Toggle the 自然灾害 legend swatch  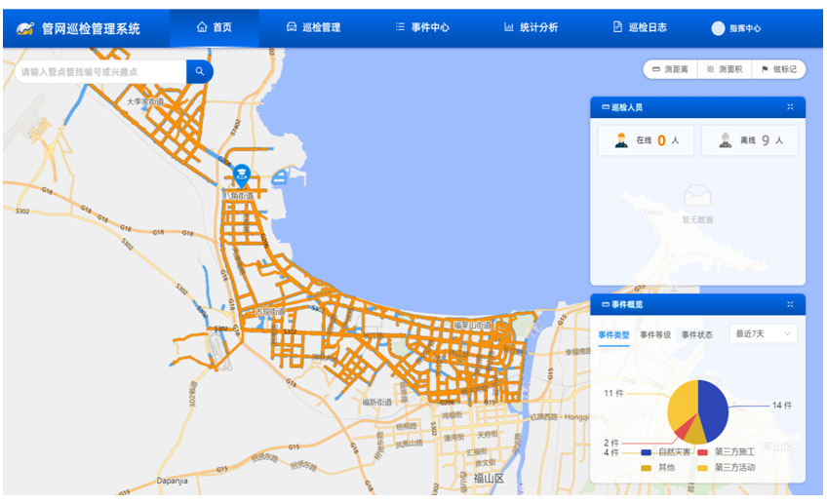pos(647,452)
